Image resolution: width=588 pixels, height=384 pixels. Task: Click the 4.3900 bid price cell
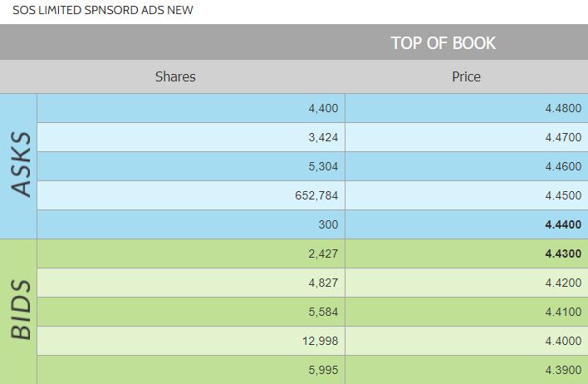point(563,370)
